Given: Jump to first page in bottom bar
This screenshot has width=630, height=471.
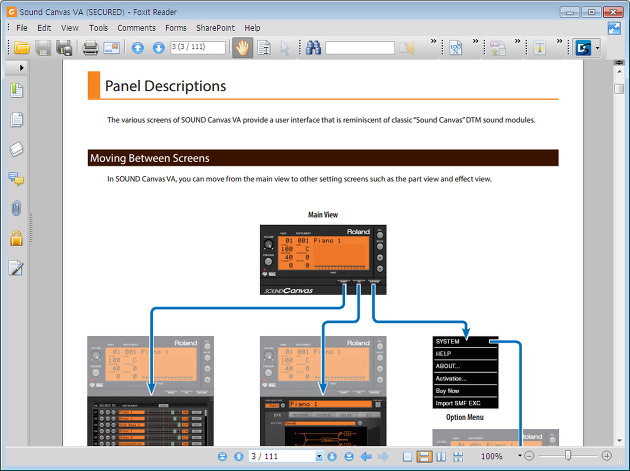Looking at the screenshot, I should tap(222, 457).
